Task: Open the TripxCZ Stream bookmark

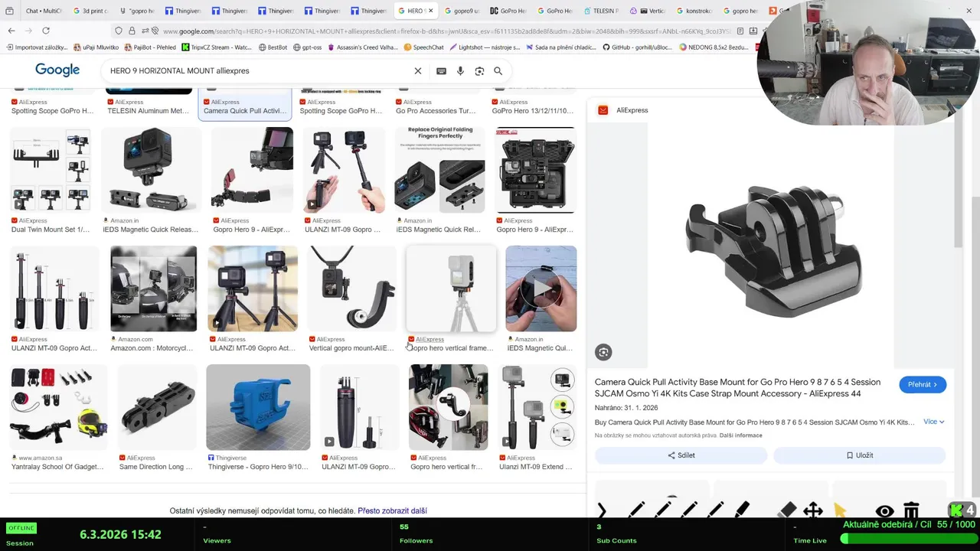Action: point(217,47)
